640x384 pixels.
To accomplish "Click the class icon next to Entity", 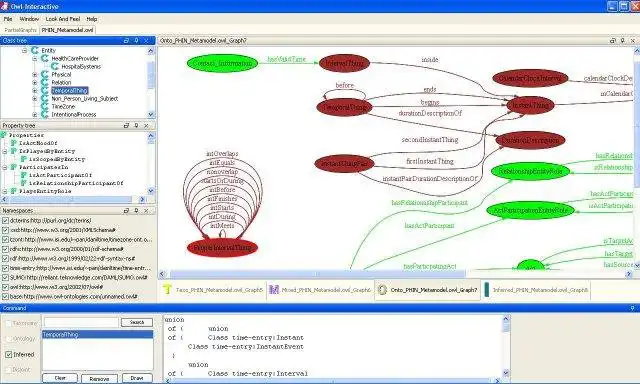I will coord(35,50).
